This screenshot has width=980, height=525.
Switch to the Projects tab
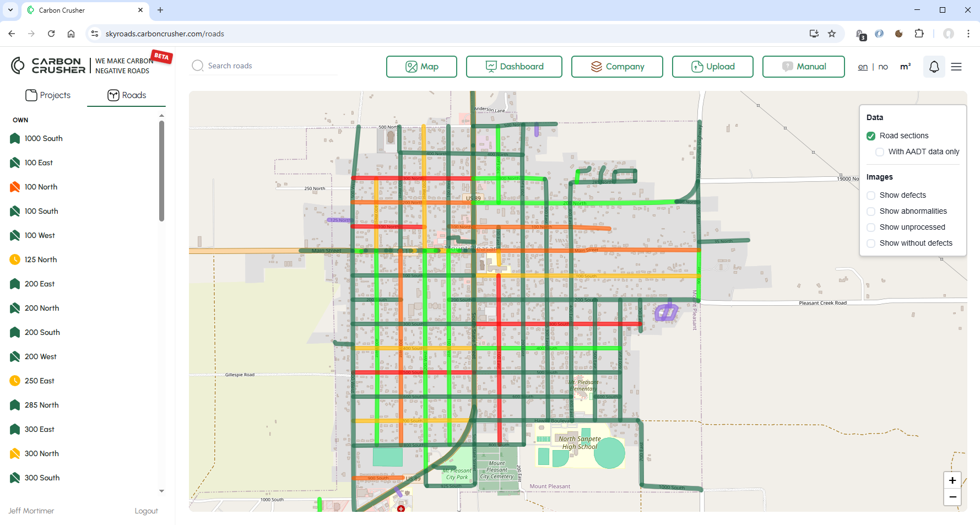tap(48, 95)
